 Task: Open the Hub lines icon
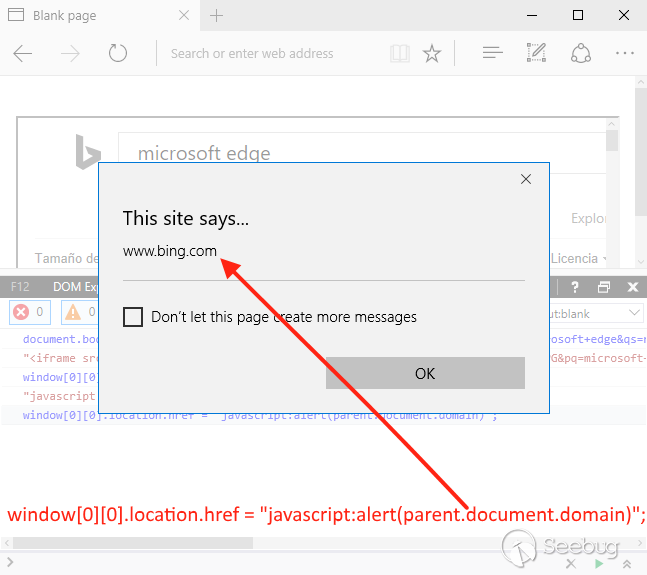493,53
